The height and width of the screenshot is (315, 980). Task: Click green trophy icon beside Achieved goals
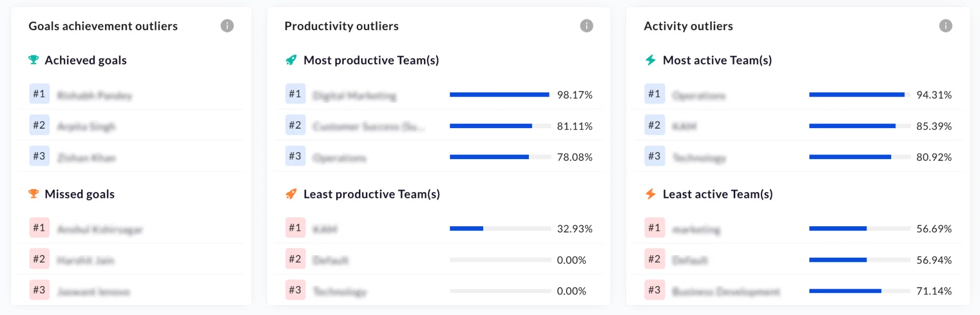pos(34,60)
